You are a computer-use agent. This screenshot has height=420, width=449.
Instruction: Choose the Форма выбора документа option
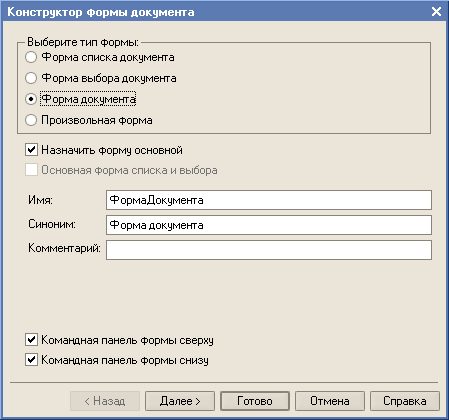[31, 78]
